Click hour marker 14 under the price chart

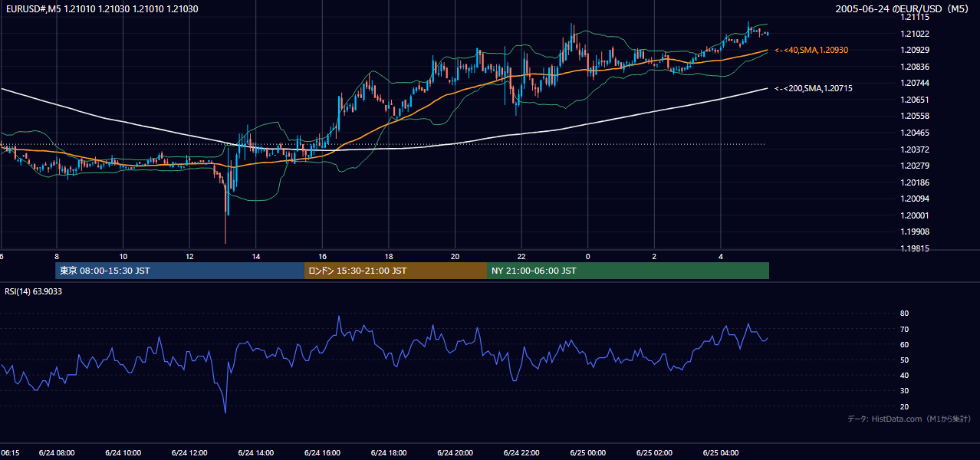coord(256,256)
